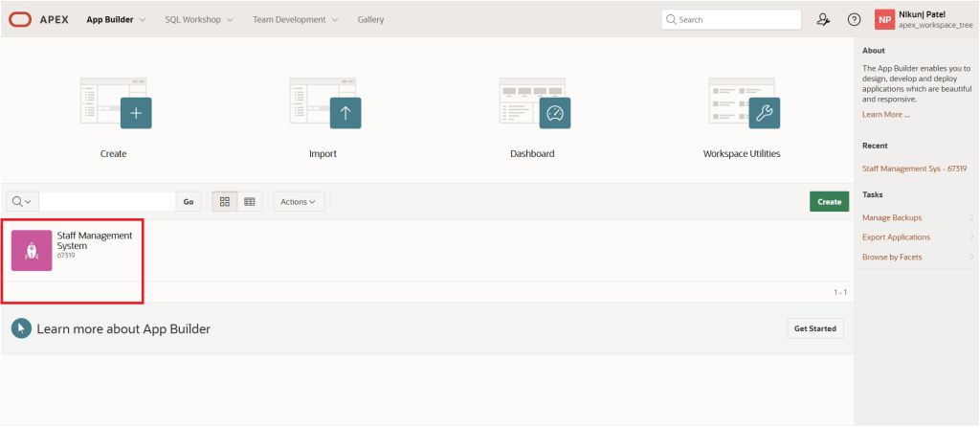
Task: Open the Team Development menu
Action: click(x=295, y=19)
